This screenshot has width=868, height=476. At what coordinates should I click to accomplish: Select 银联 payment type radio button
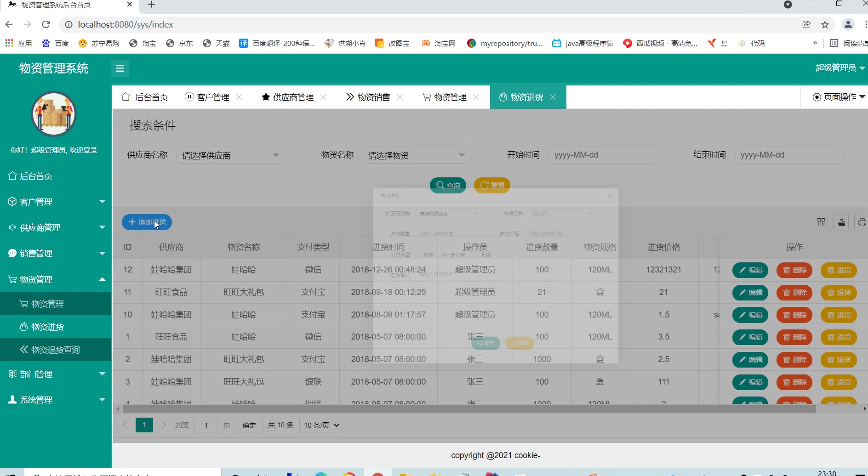(476, 255)
